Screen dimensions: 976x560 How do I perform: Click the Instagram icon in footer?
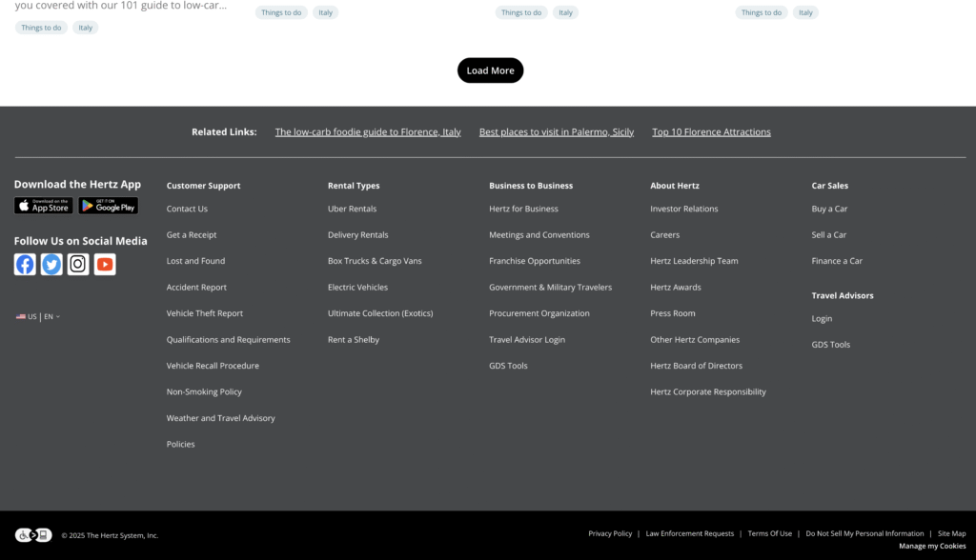[x=78, y=265]
